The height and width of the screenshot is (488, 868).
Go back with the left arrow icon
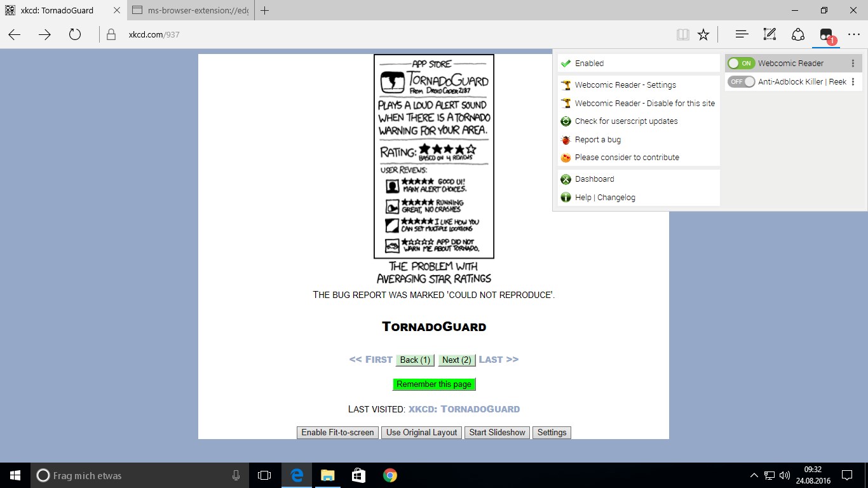point(15,35)
